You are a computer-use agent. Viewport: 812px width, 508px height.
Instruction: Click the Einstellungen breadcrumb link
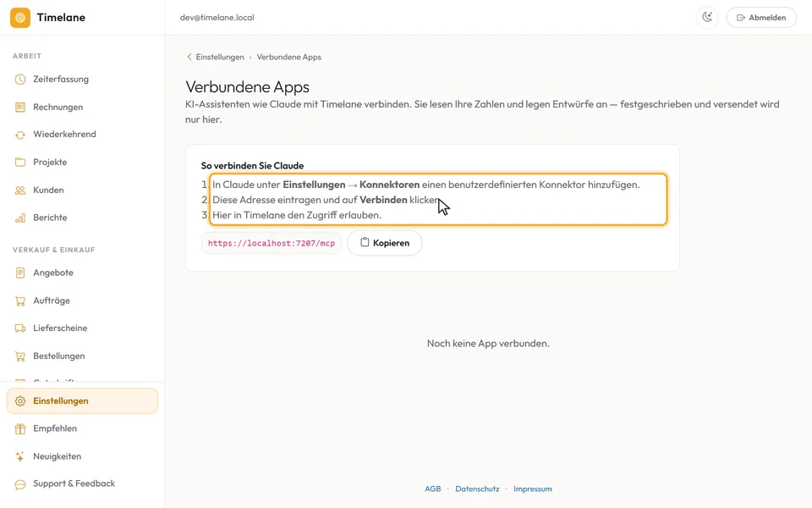pos(220,57)
